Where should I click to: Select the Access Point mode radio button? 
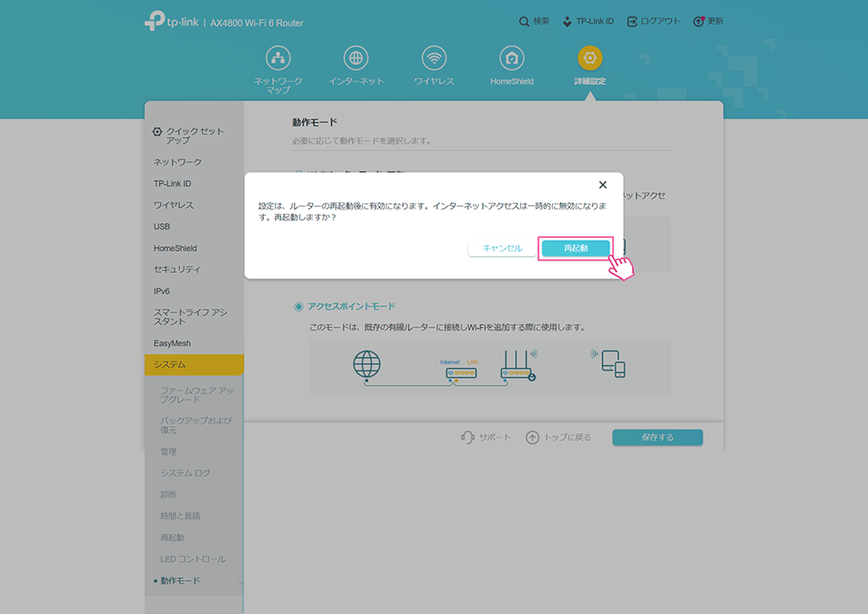click(x=299, y=306)
